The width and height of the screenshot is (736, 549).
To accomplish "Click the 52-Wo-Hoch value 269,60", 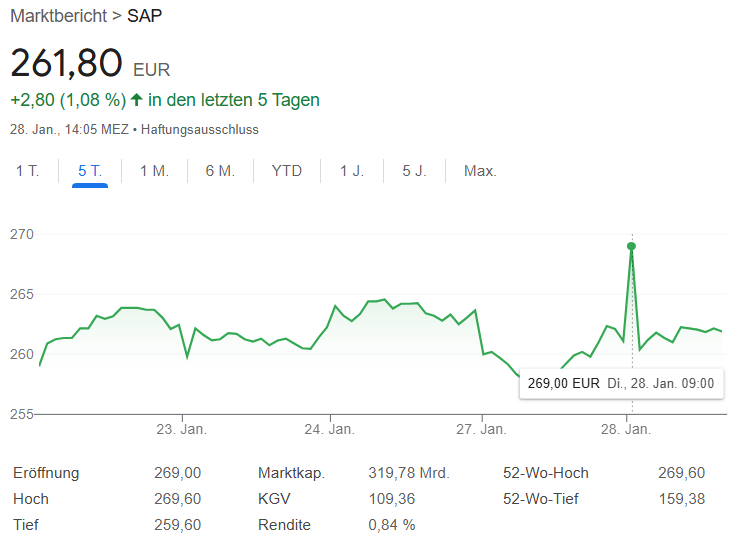I will click(681, 473).
